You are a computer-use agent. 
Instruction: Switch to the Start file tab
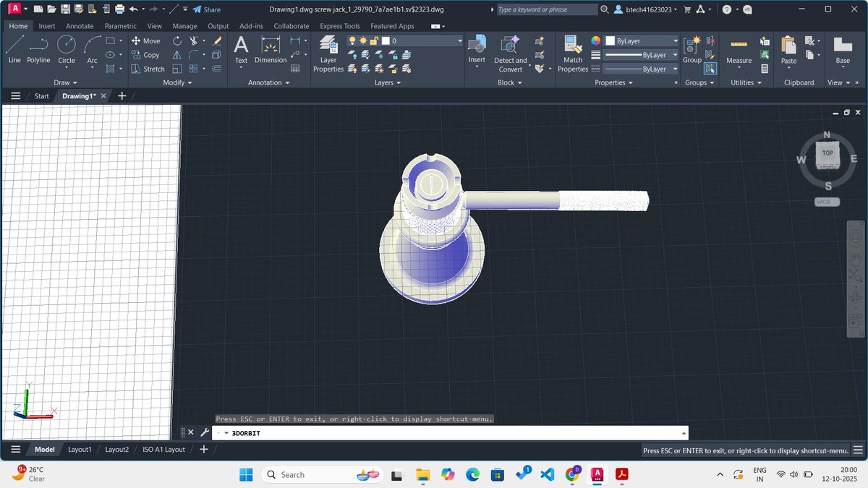pos(42,95)
